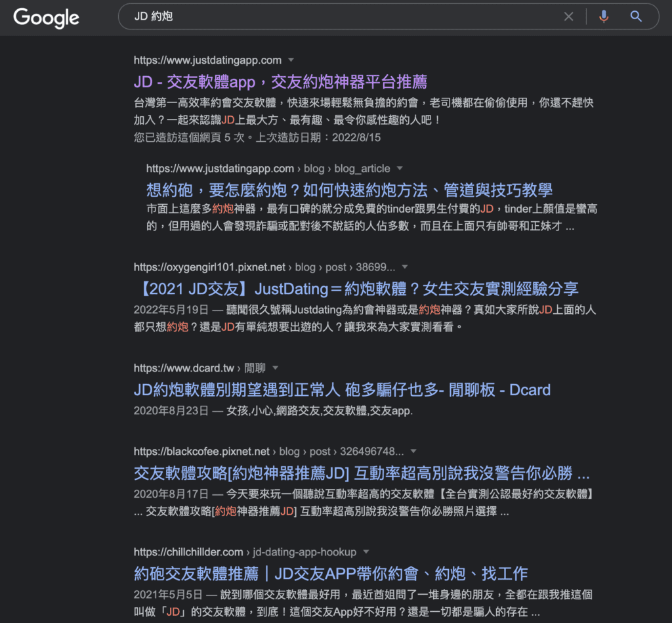This screenshot has height=623, width=672.
Task: Click the https://oxygengirl101.pixnet.net URL breadcrumb
Action: (x=209, y=267)
